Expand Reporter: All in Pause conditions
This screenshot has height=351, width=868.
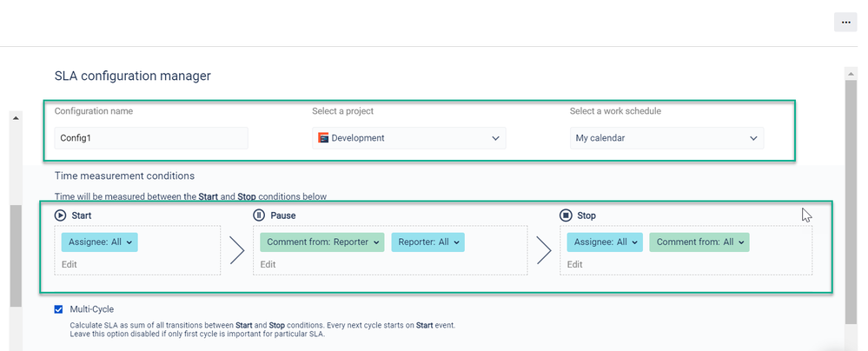[427, 242]
